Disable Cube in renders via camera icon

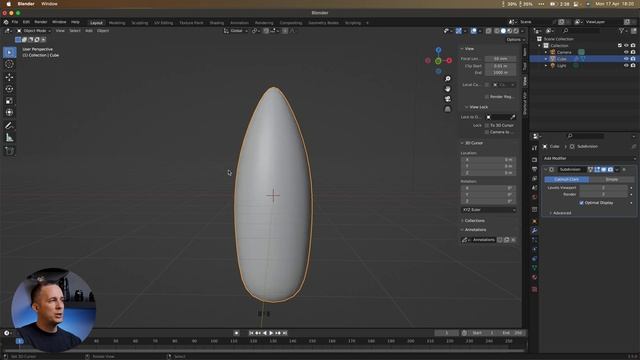click(x=633, y=59)
